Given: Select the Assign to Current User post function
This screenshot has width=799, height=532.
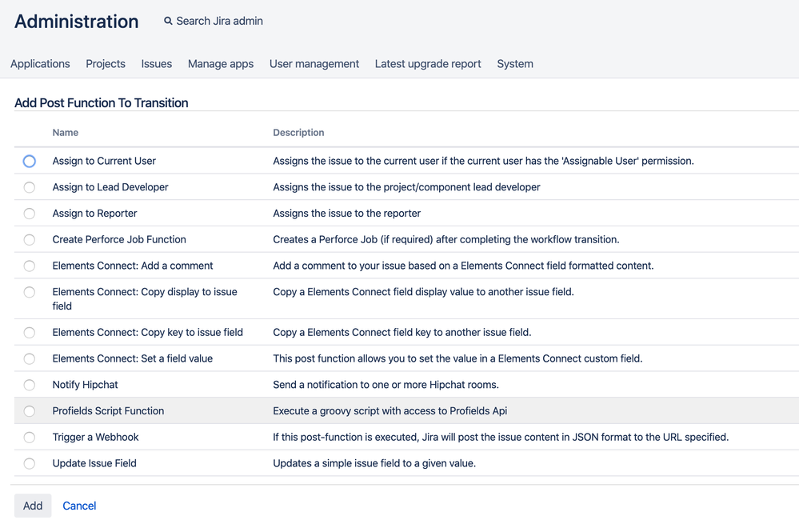Looking at the screenshot, I should pos(29,161).
